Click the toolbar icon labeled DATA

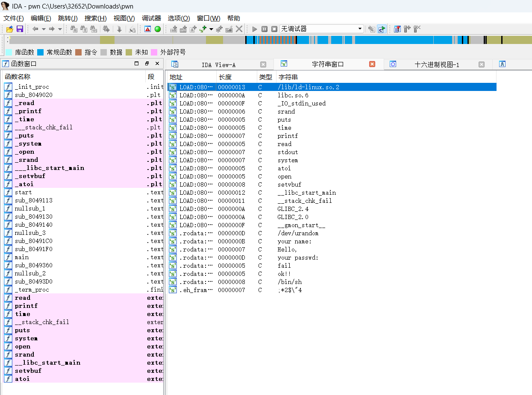point(183,29)
